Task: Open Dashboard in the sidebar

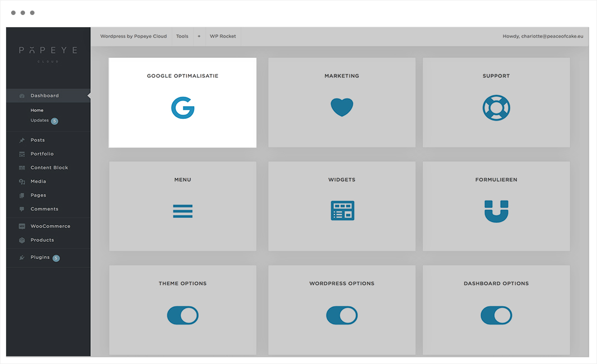Action: coord(48,96)
